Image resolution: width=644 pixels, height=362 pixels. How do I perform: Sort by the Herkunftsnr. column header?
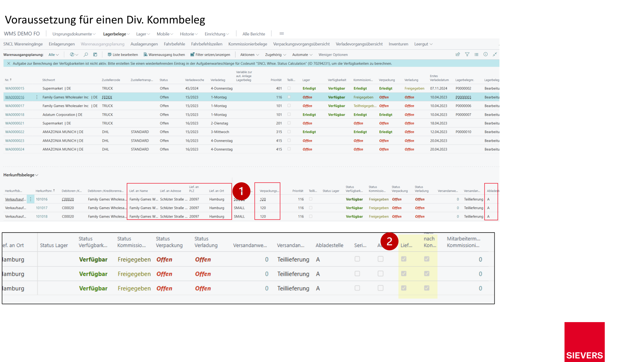pyautogui.click(x=45, y=191)
